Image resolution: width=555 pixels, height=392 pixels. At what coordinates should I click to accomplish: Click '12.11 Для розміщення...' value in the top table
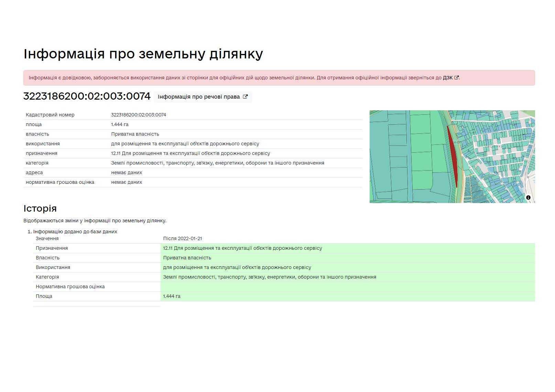[x=191, y=153]
